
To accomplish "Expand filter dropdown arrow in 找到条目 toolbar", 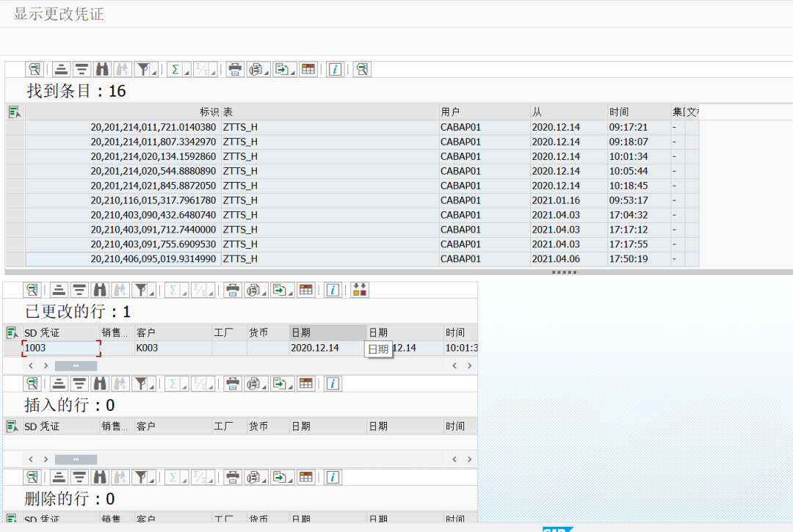I will (154, 73).
